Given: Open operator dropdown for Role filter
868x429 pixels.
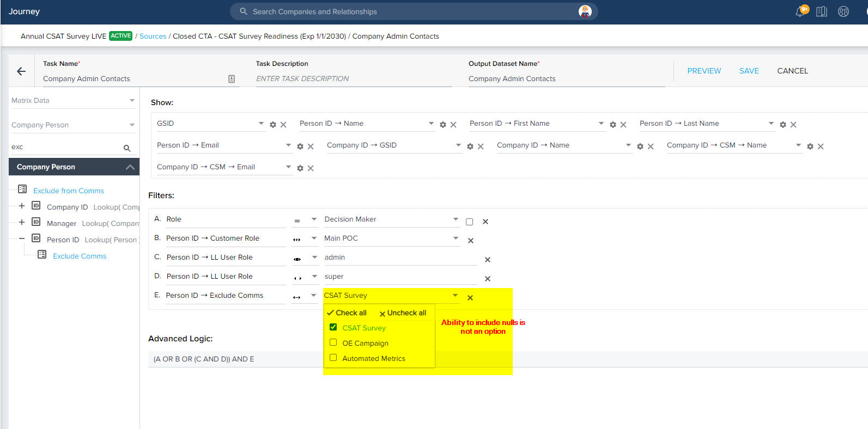Looking at the screenshot, I should click(305, 220).
